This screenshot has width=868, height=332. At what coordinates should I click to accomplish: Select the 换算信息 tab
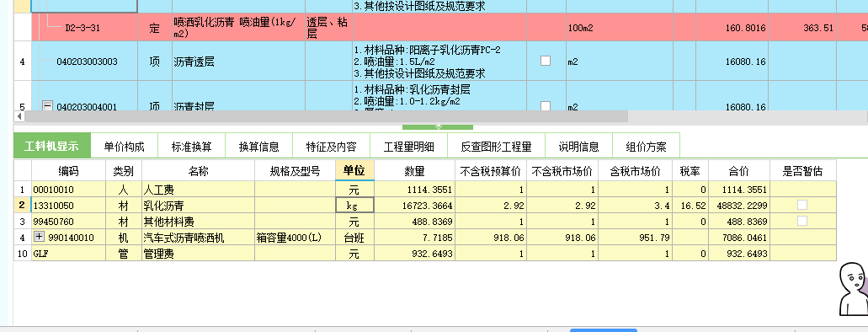point(259,147)
